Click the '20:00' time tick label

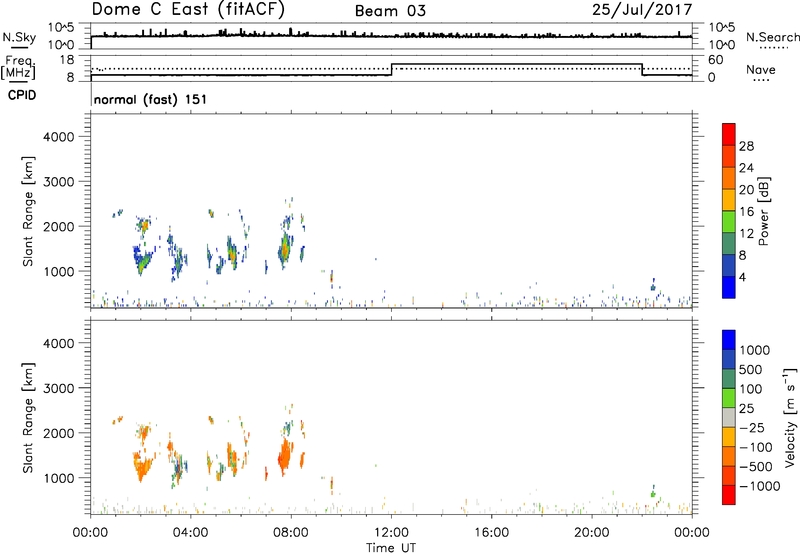coord(592,533)
